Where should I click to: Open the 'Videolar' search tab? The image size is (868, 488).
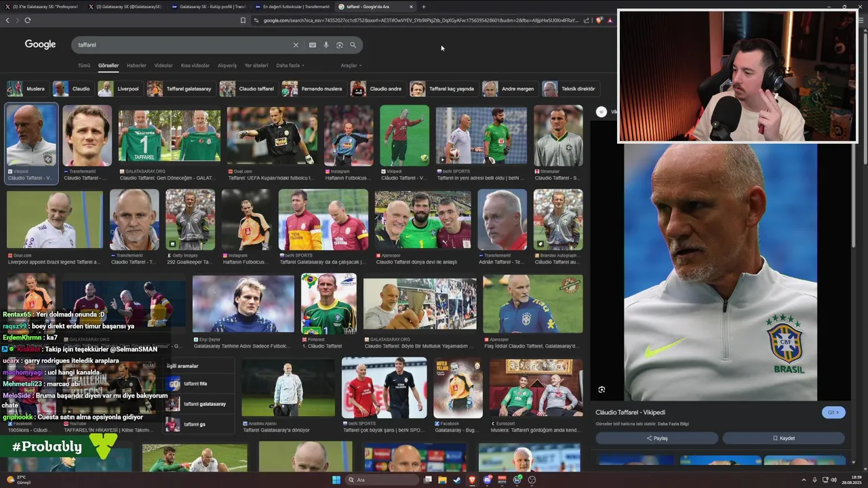pos(163,66)
